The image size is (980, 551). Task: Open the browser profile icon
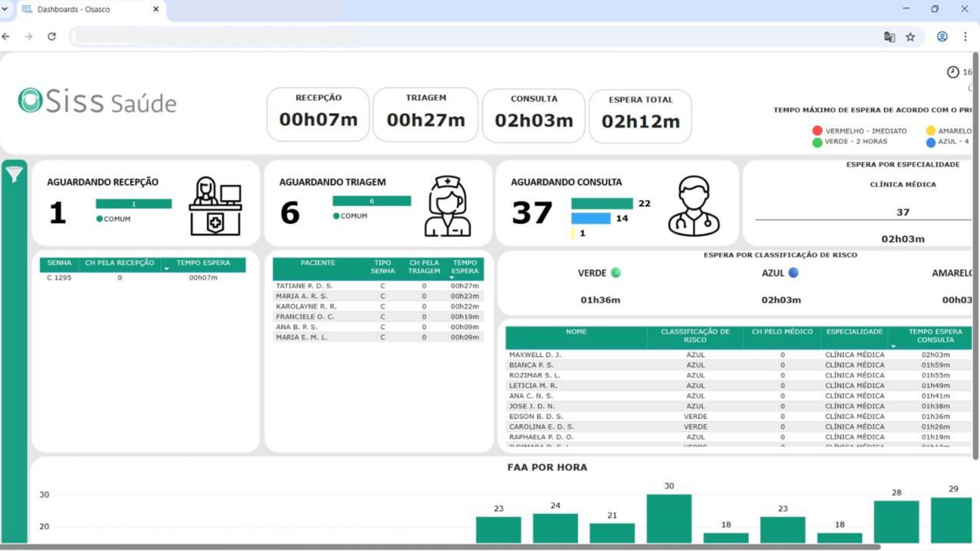942,37
